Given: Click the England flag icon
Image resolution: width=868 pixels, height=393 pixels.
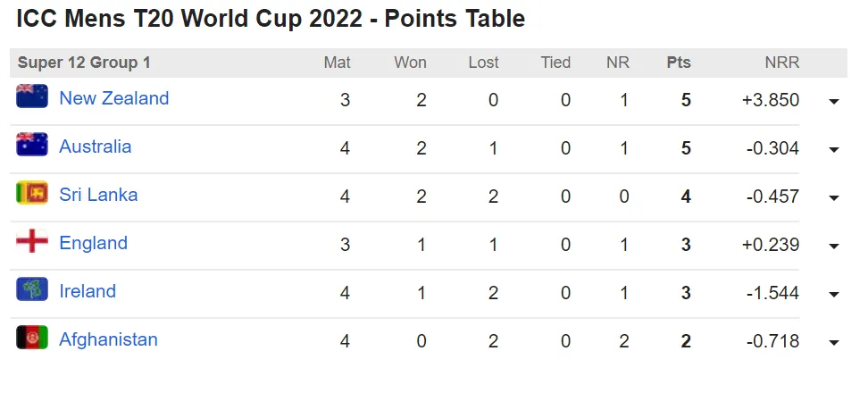Looking at the screenshot, I should tap(32, 241).
